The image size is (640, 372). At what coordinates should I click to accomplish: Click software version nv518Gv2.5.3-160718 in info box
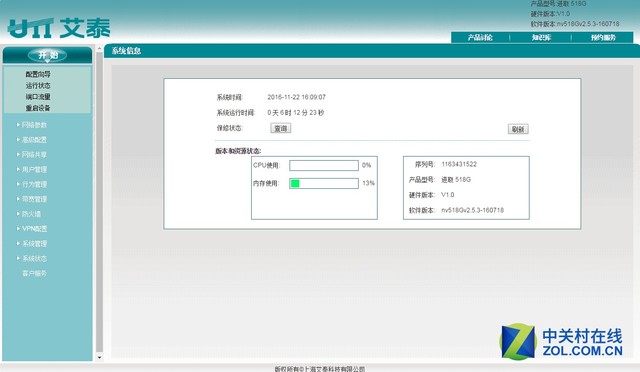point(472,210)
